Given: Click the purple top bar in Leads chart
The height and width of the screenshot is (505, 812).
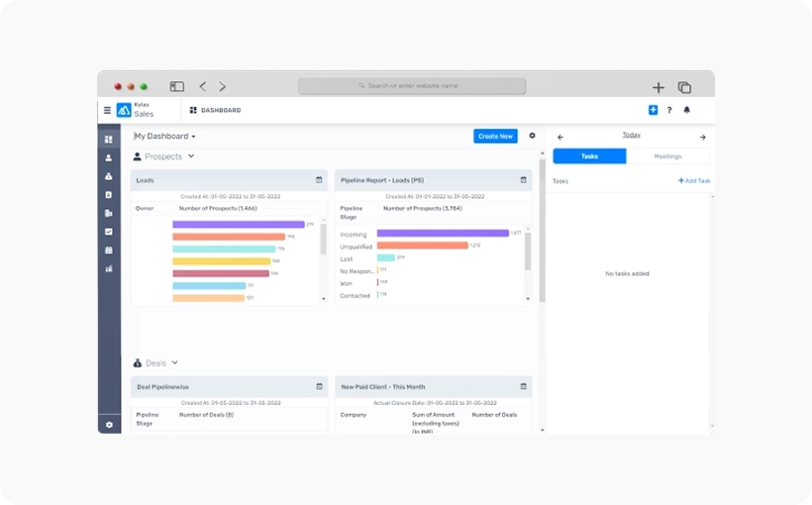Looking at the screenshot, I should (x=238, y=225).
